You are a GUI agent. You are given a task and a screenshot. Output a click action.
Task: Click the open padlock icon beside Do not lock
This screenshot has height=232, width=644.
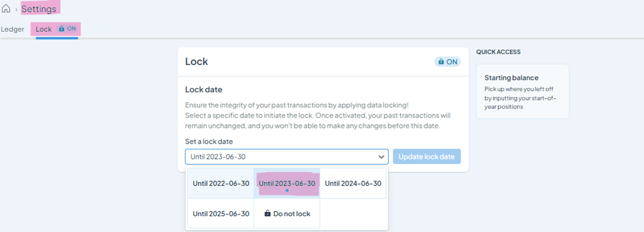point(268,213)
